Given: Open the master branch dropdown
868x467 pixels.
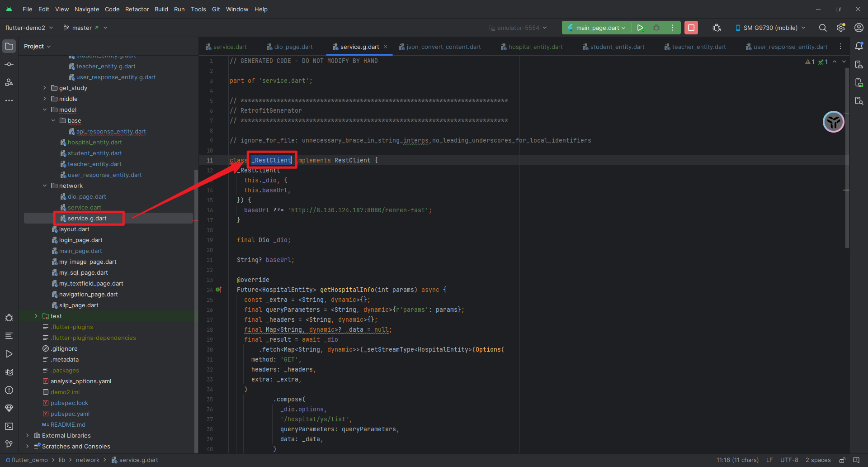Looking at the screenshot, I should click(85, 28).
